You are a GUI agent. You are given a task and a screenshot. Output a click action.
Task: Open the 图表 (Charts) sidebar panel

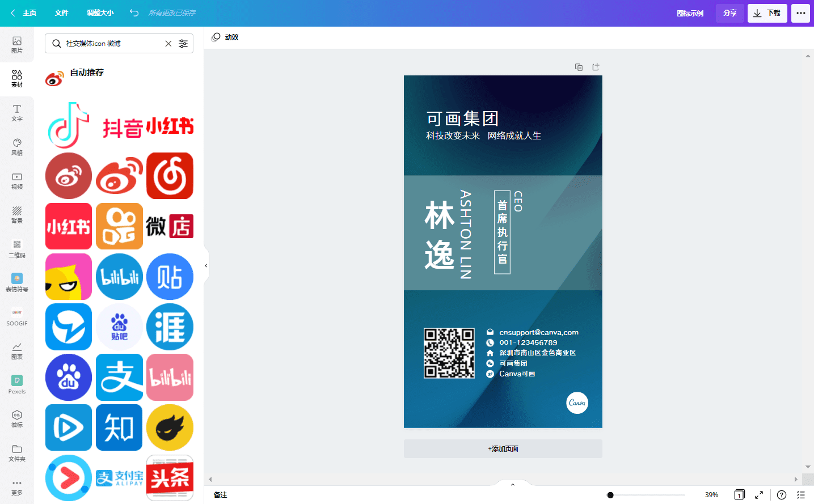pyautogui.click(x=17, y=351)
